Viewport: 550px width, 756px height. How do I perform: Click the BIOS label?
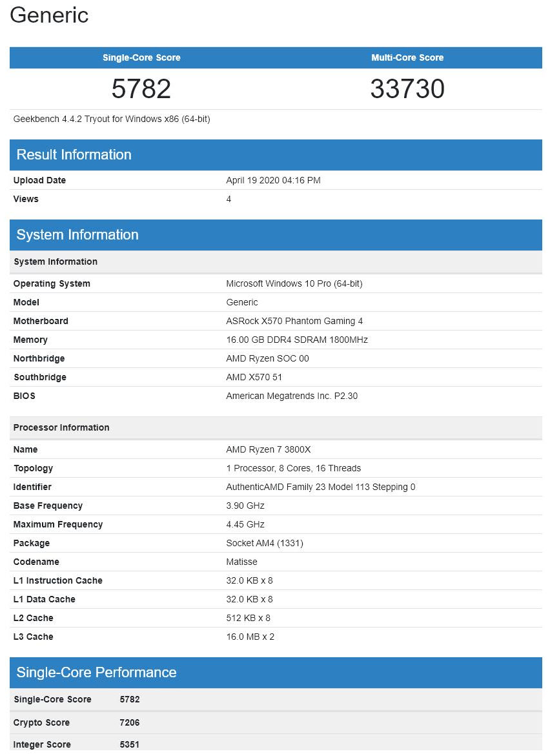click(24, 396)
